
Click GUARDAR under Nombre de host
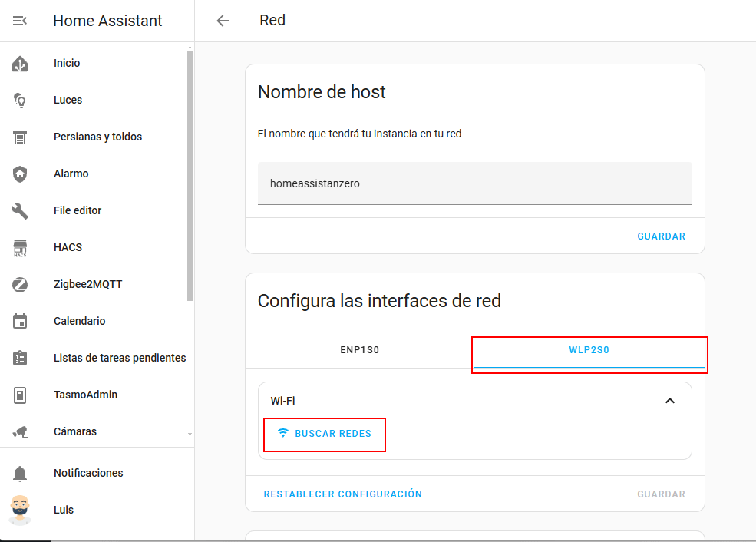coord(661,236)
